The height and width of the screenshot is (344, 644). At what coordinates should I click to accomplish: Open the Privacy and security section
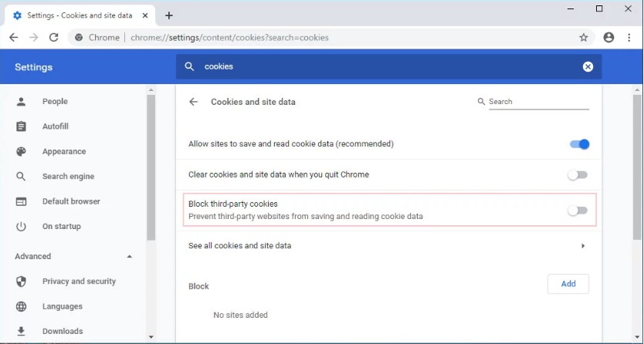[x=79, y=282]
